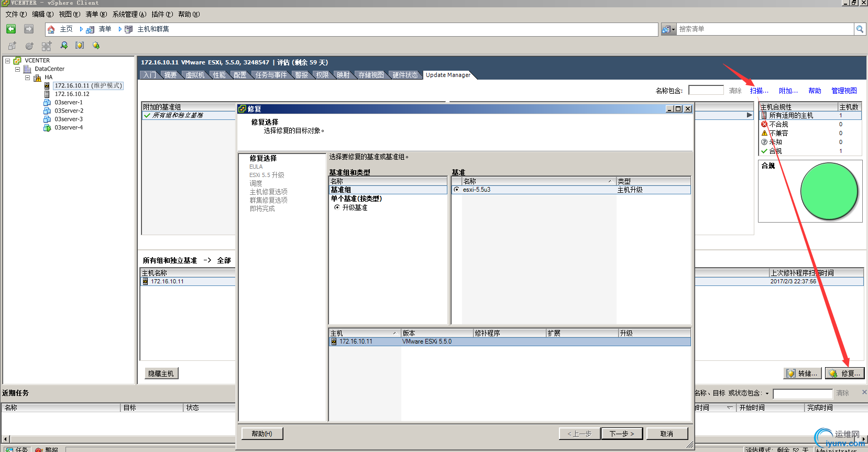Click the VCENTER server icon in tree
The width and height of the screenshot is (868, 452).
click(x=17, y=61)
